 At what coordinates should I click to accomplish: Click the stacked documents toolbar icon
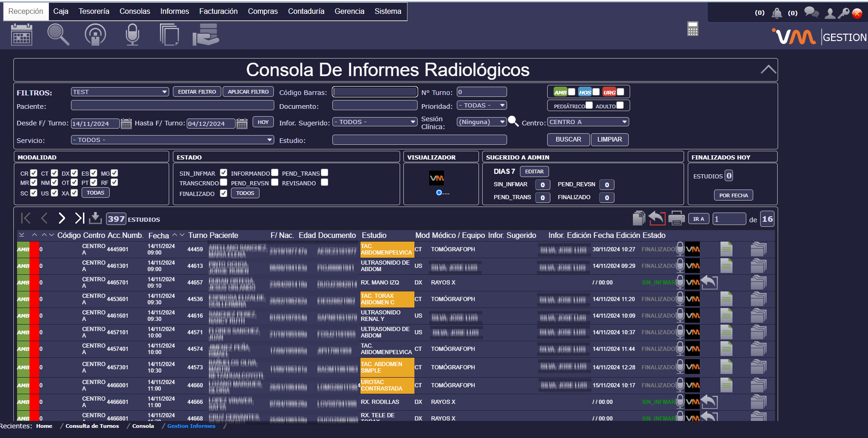(169, 35)
